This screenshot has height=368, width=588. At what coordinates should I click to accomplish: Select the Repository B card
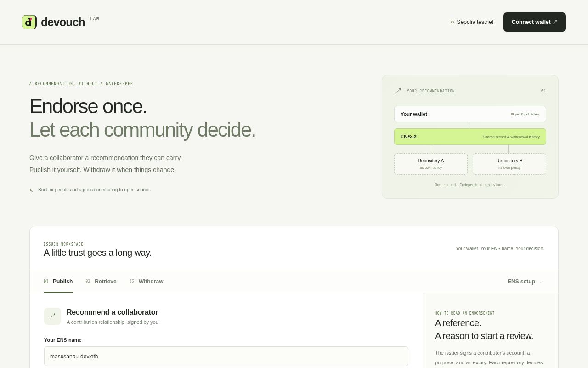point(509,164)
